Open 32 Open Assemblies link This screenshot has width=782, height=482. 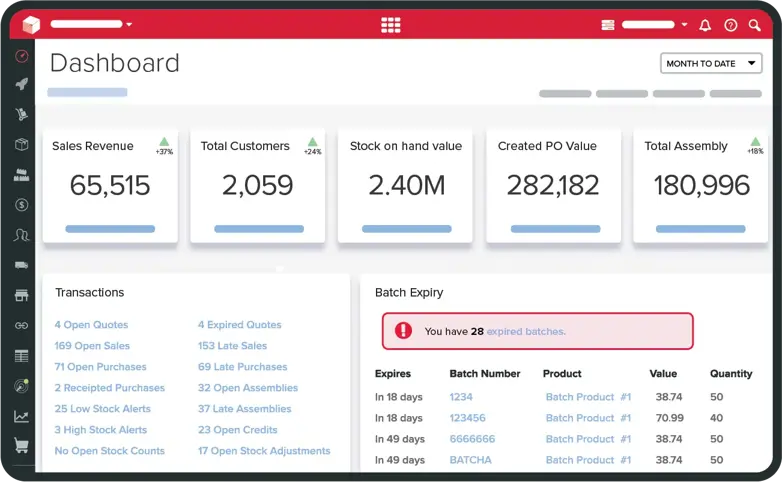pyautogui.click(x=248, y=388)
